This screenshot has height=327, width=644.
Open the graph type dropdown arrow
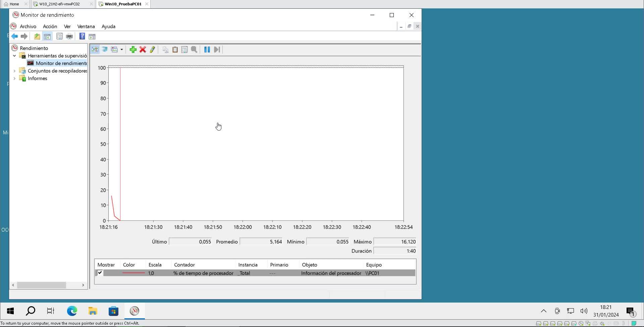pos(122,50)
